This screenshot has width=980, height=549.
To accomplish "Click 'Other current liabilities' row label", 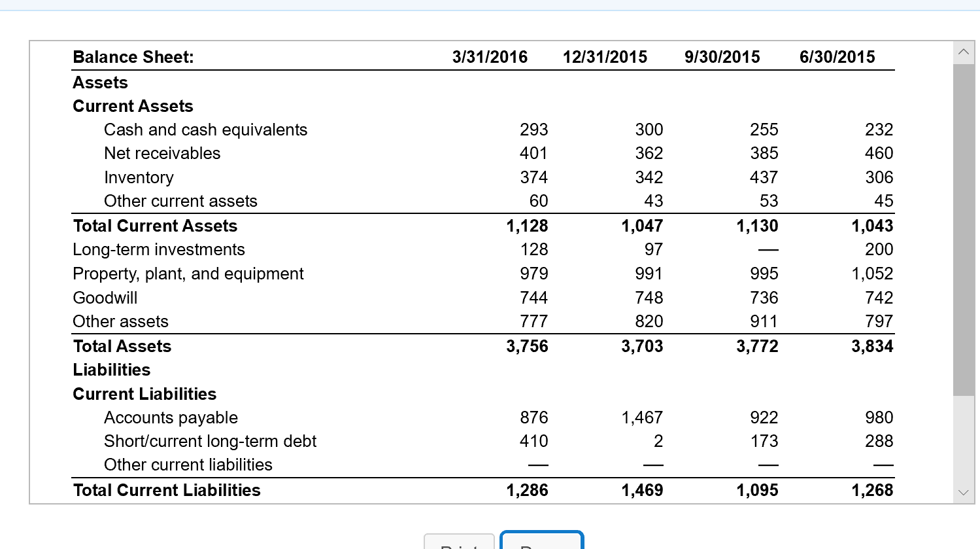I will point(188,465).
